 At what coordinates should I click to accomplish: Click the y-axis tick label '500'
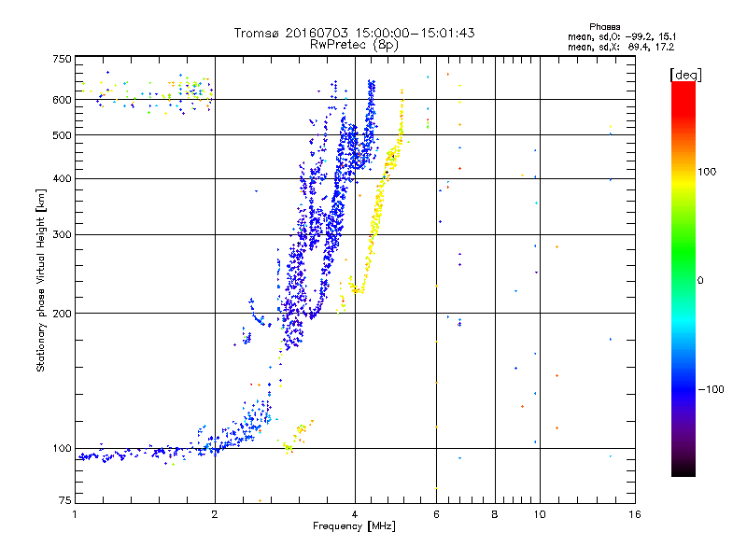[x=62, y=135]
